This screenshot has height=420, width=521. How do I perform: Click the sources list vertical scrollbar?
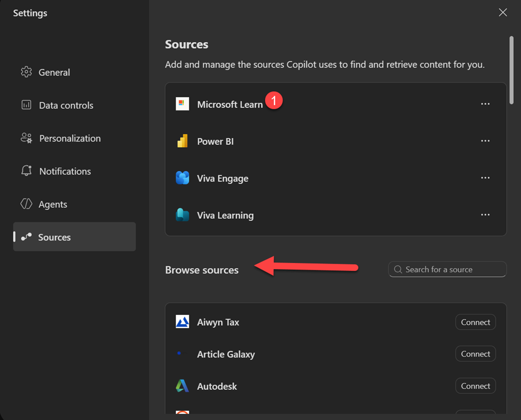pyautogui.click(x=511, y=71)
